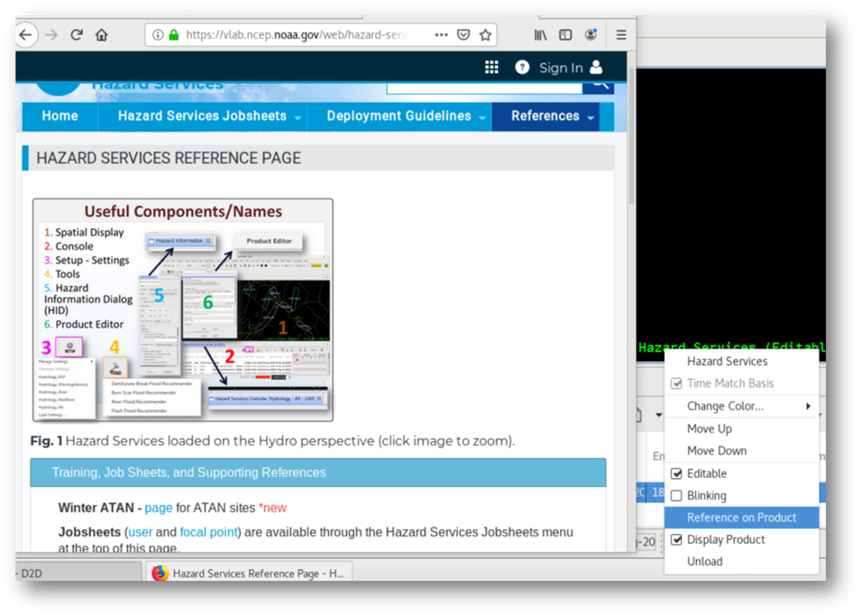Screen dimensions: 861x616
Task: Click the Sign In link
Action: click(x=561, y=67)
